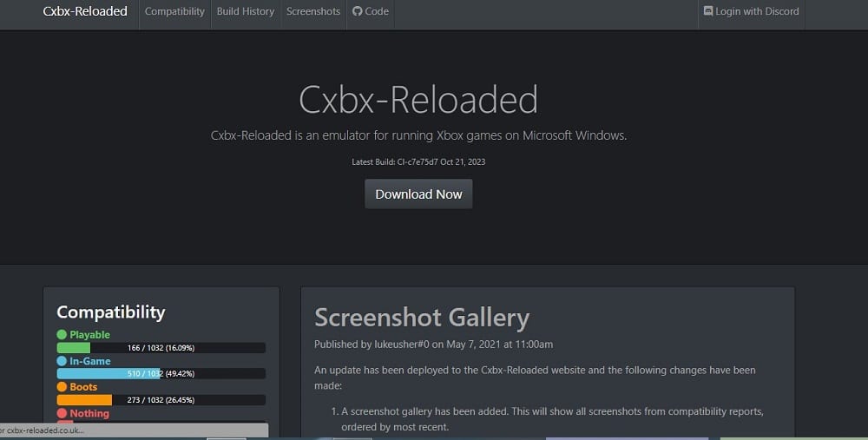The width and height of the screenshot is (868, 440).
Task: Click the Discord icon in the navbar
Action: pyautogui.click(x=708, y=11)
